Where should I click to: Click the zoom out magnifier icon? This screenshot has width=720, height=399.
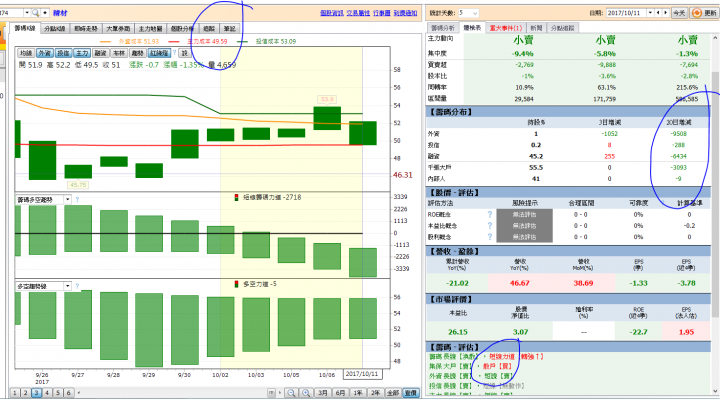click(291, 393)
